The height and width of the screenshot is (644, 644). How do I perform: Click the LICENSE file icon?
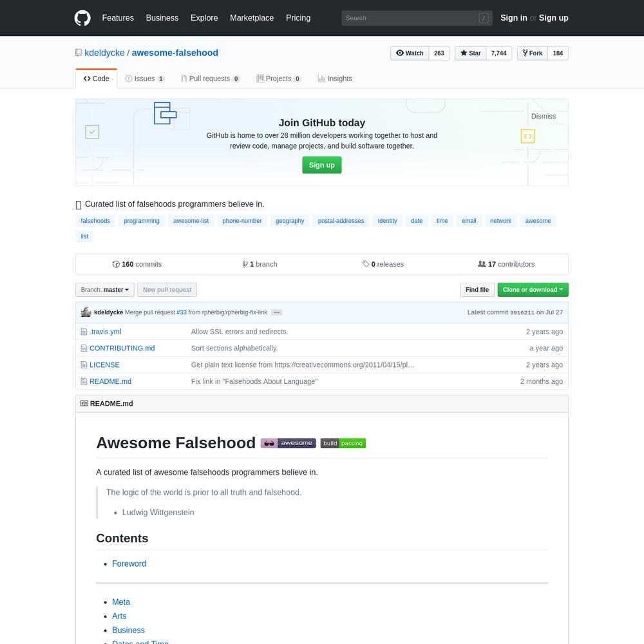coord(84,365)
